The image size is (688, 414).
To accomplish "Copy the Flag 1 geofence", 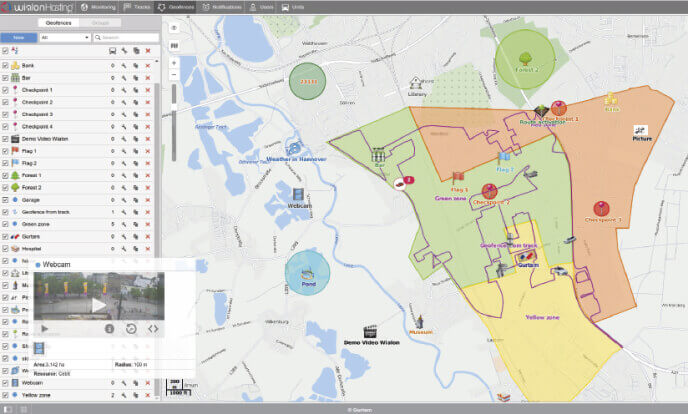I will (136, 150).
